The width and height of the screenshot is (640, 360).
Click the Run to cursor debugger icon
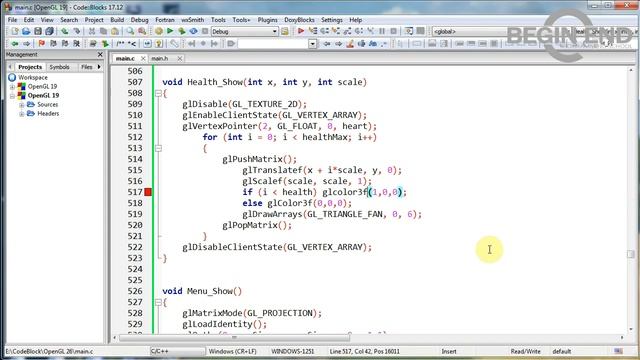pyautogui.click(x=313, y=31)
